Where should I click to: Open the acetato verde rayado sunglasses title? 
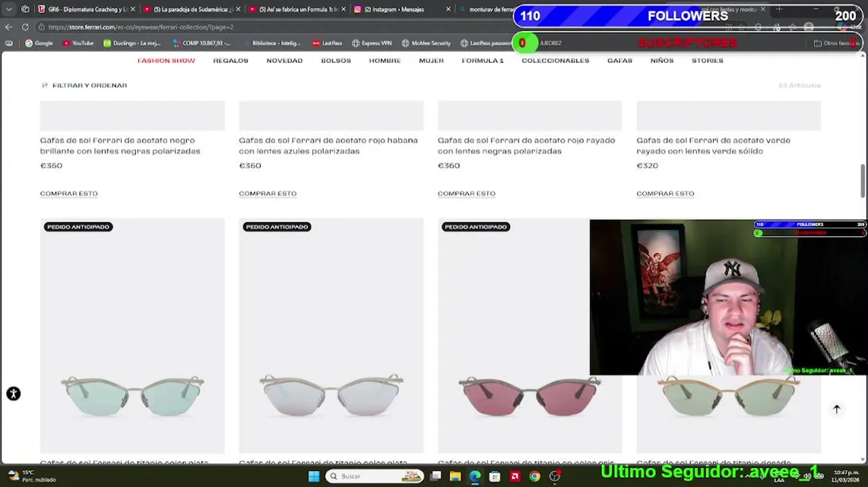(x=713, y=145)
